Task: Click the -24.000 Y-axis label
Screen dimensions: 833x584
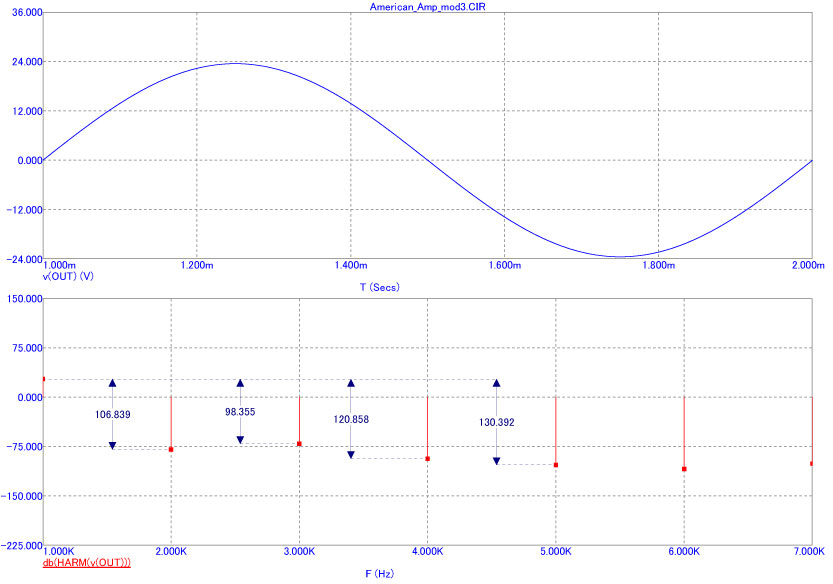Action: 24,259
